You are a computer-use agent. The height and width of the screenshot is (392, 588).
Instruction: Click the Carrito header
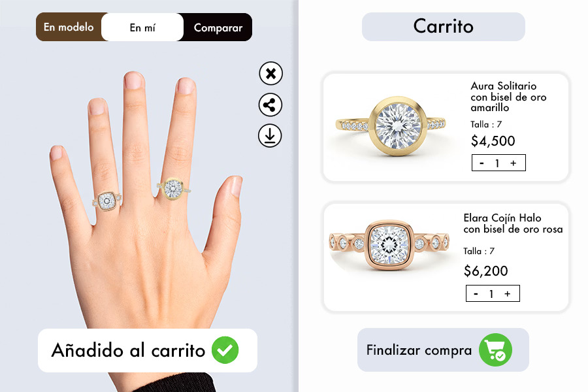pos(443,27)
